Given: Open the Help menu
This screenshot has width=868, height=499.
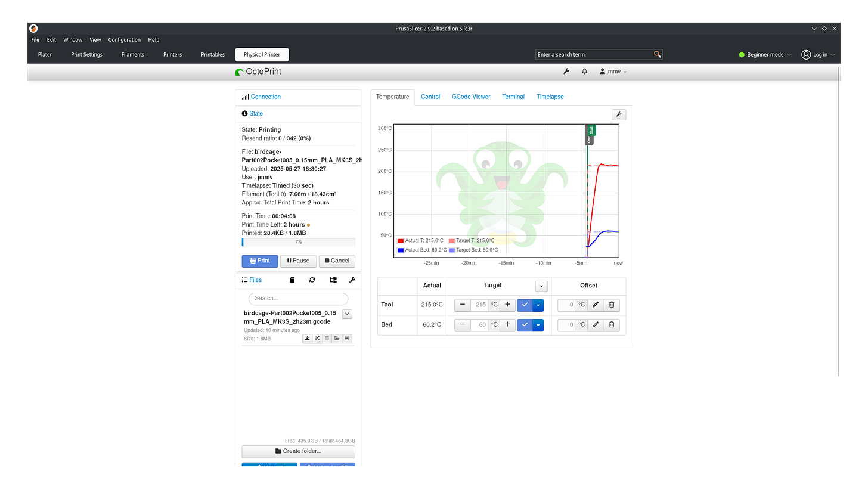Looking at the screenshot, I should 154,40.
